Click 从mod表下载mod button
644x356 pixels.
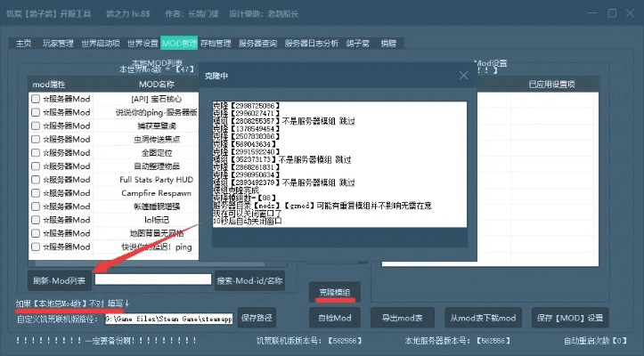[483, 318]
